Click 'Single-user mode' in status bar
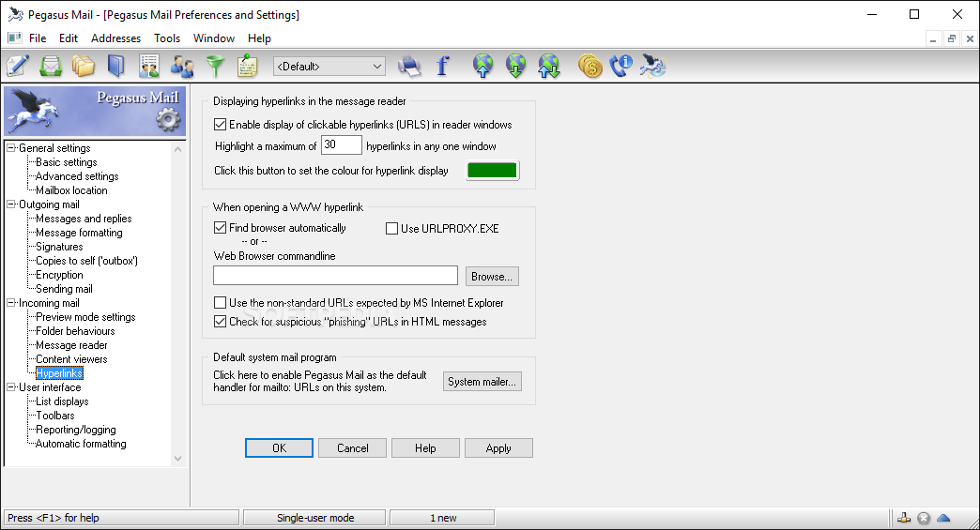Screen dimensions: 980x530 [x=315, y=518]
